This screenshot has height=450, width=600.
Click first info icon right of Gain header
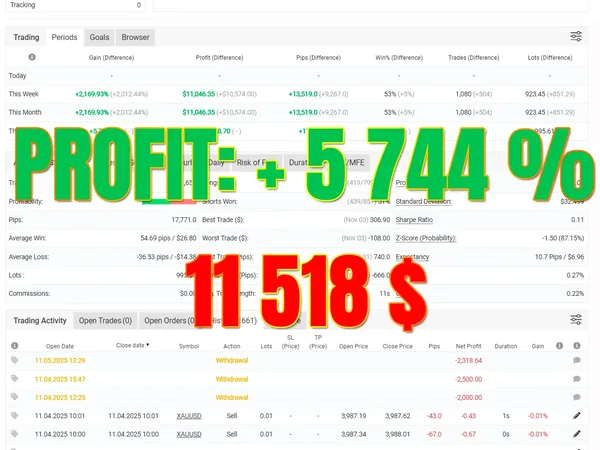pos(559,346)
